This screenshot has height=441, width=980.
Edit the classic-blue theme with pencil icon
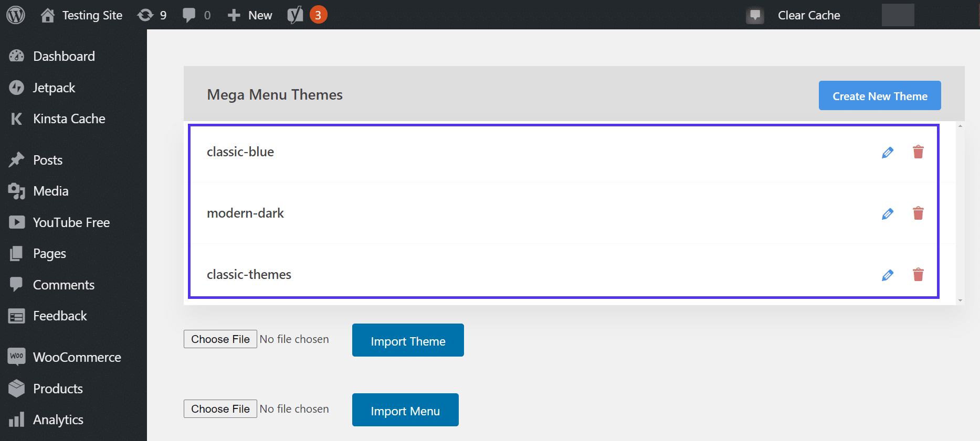(887, 153)
